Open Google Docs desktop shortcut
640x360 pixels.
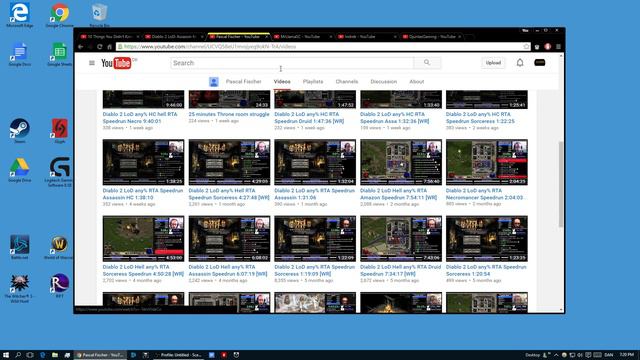[x=20, y=54]
